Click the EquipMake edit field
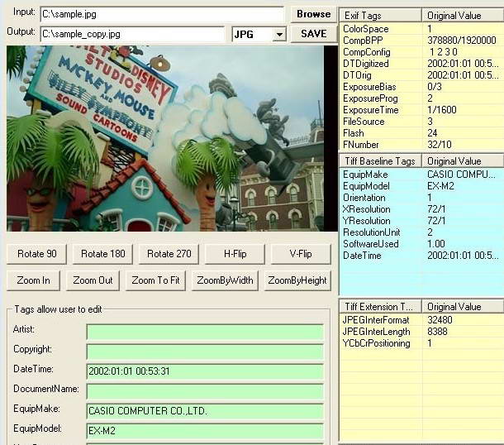This screenshot has height=445, width=504. pyautogui.click(x=205, y=411)
